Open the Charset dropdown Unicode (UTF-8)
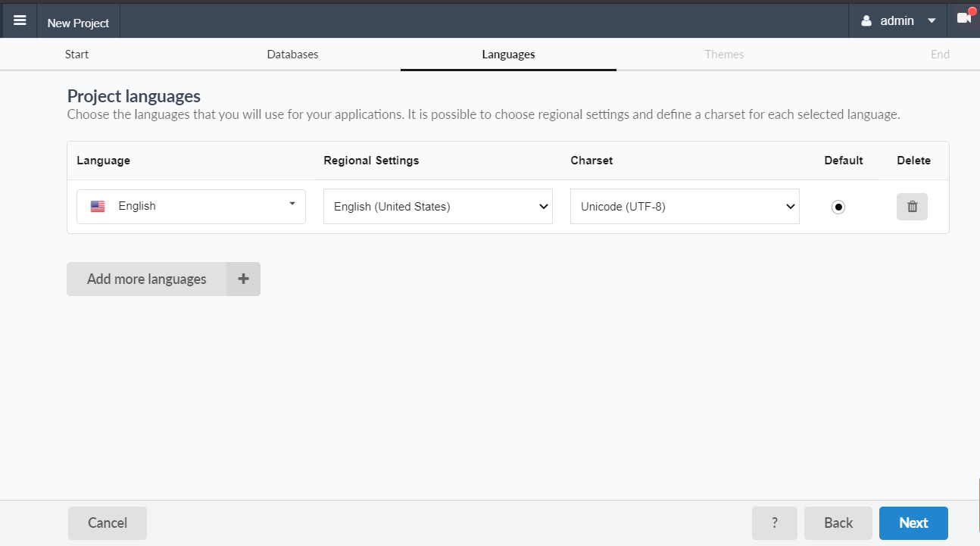The image size is (980, 546). click(x=685, y=206)
